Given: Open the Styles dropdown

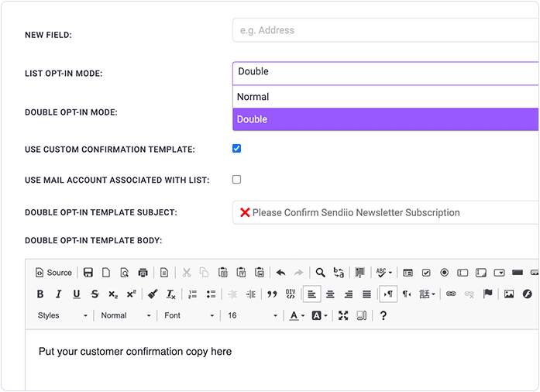Looking at the screenshot, I should (63, 316).
